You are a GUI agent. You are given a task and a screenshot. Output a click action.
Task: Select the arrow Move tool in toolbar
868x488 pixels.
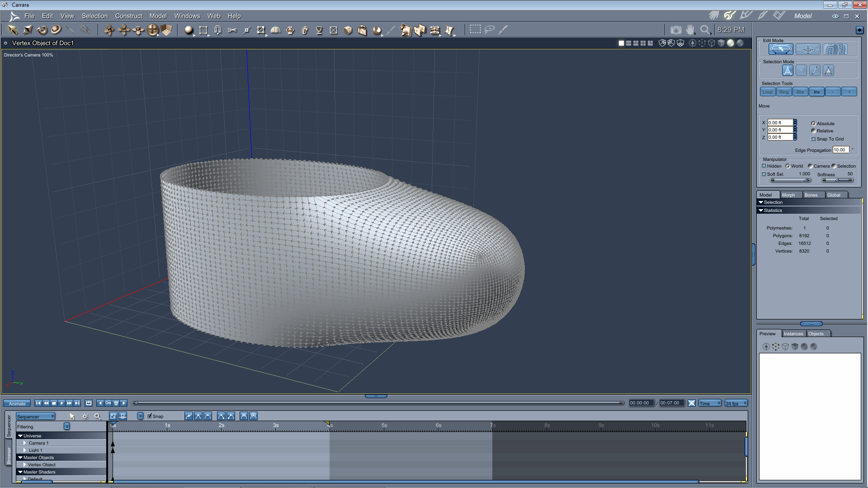click(12, 30)
